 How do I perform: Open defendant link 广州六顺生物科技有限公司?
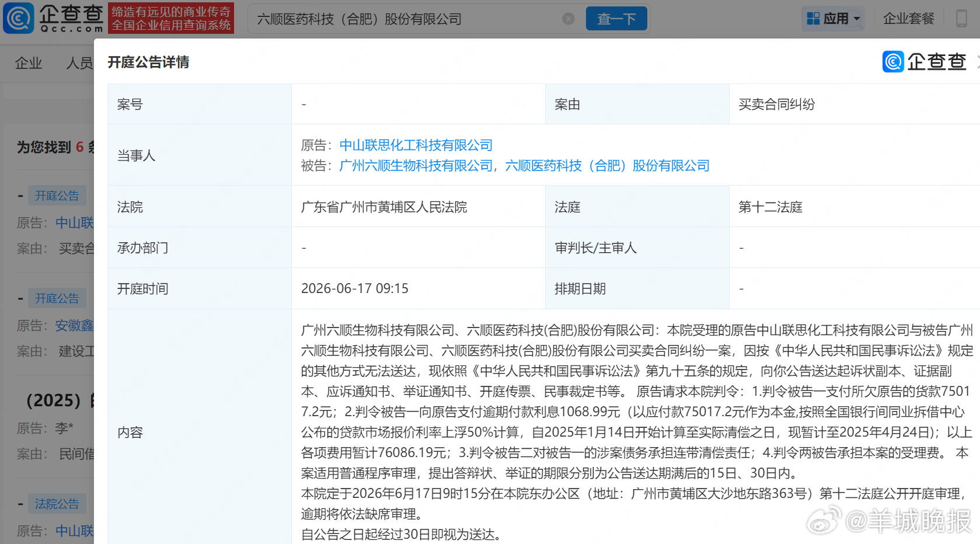point(416,166)
